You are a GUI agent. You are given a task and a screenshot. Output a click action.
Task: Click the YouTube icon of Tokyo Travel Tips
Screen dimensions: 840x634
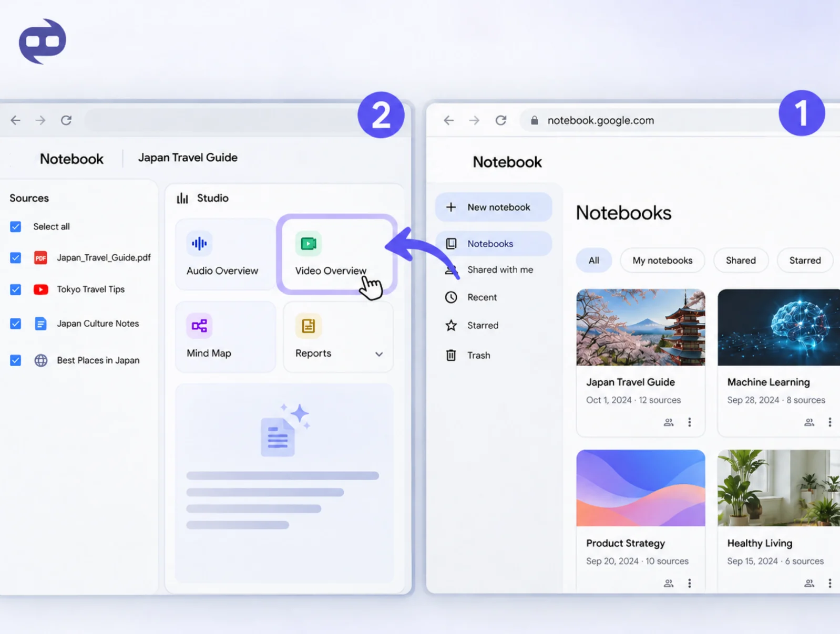click(40, 289)
